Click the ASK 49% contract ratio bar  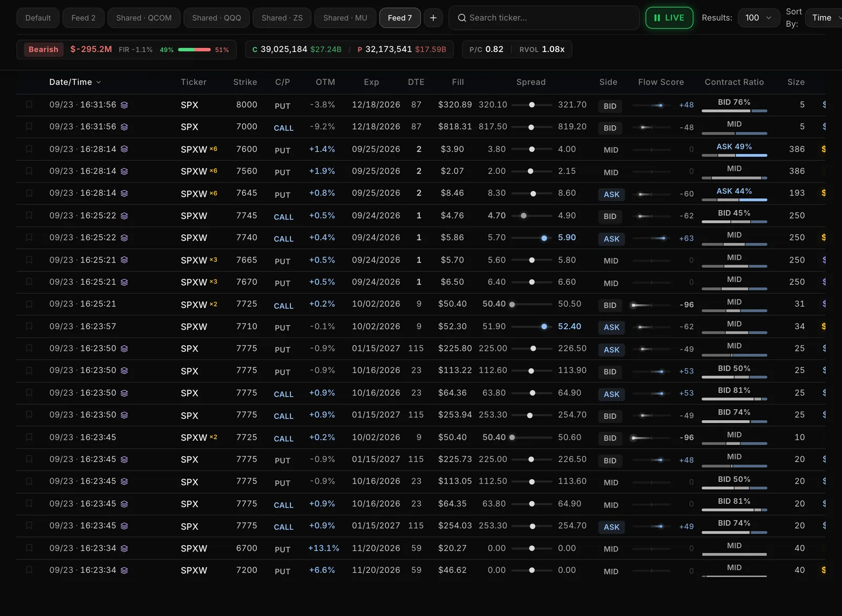[734, 155]
